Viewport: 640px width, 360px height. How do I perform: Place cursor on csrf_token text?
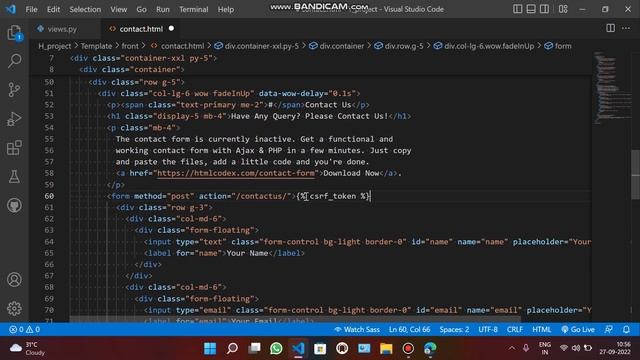333,196
